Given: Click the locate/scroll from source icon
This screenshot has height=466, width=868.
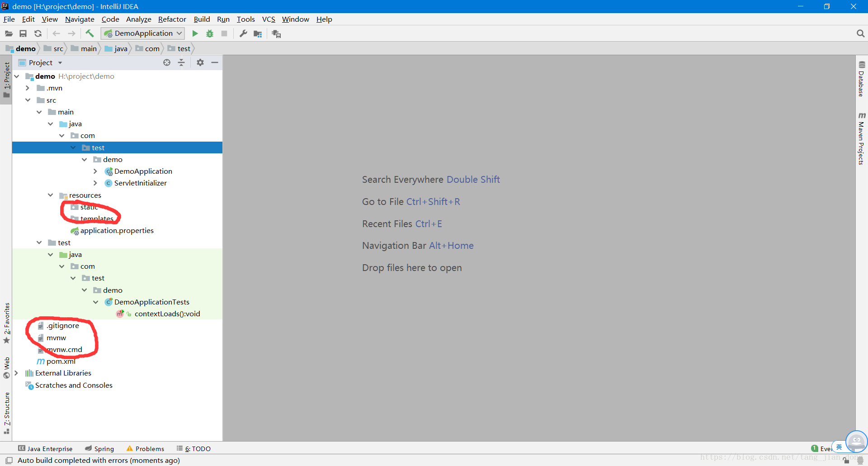Looking at the screenshot, I should tap(167, 62).
